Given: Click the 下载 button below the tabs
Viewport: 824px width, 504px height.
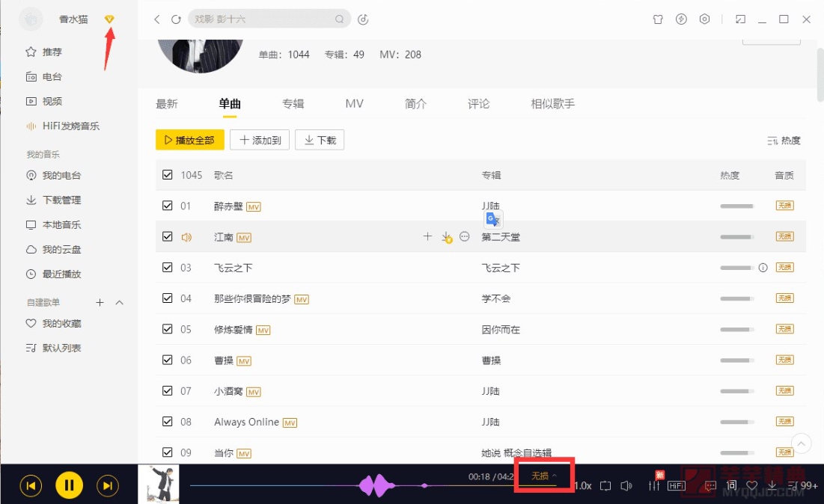Looking at the screenshot, I should [320, 140].
